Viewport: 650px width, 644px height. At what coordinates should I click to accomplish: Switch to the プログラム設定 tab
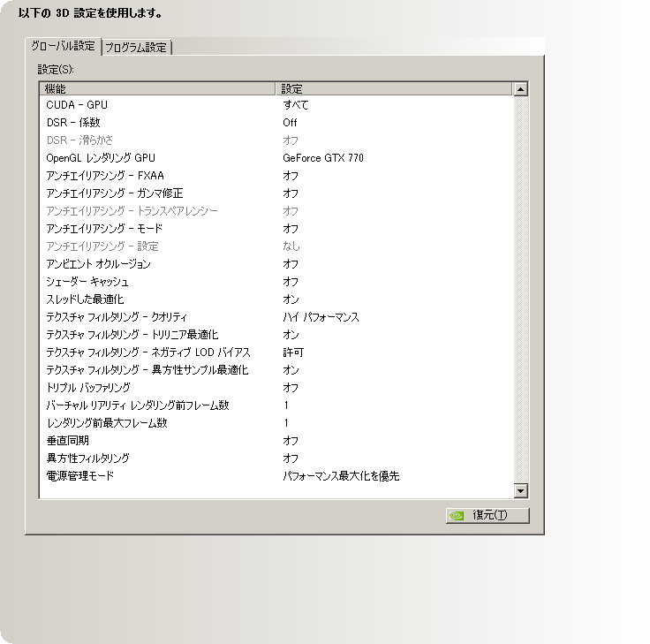pyautogui.click(x=136, y=48)
